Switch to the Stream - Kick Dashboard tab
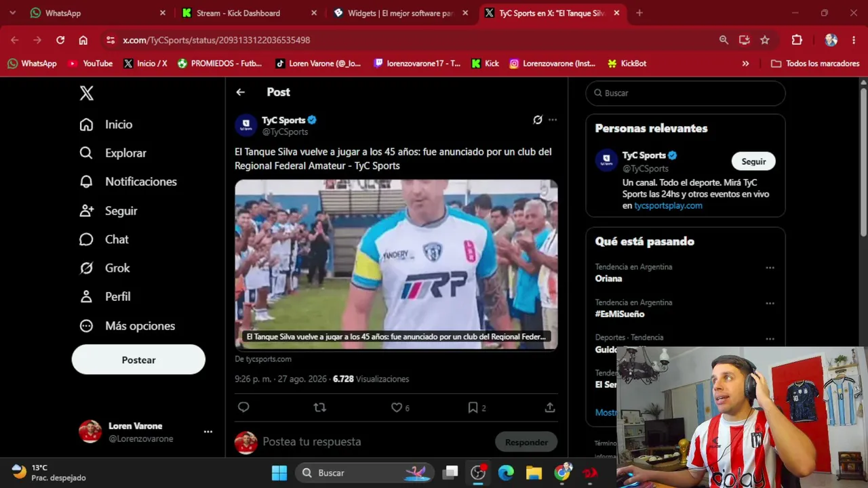 point(249,13)
